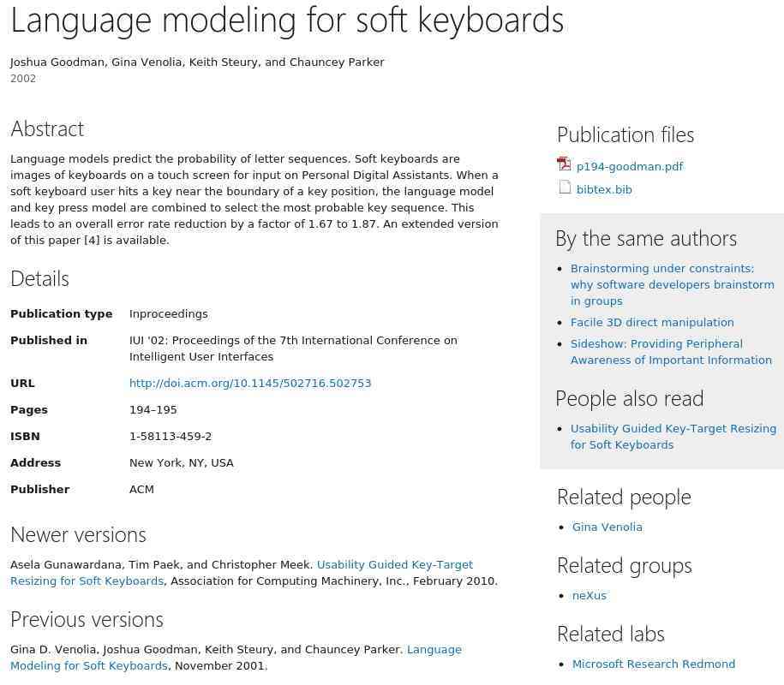Open the neXus related group link
This screenshot has width=784, height=685.
[589, 596]
